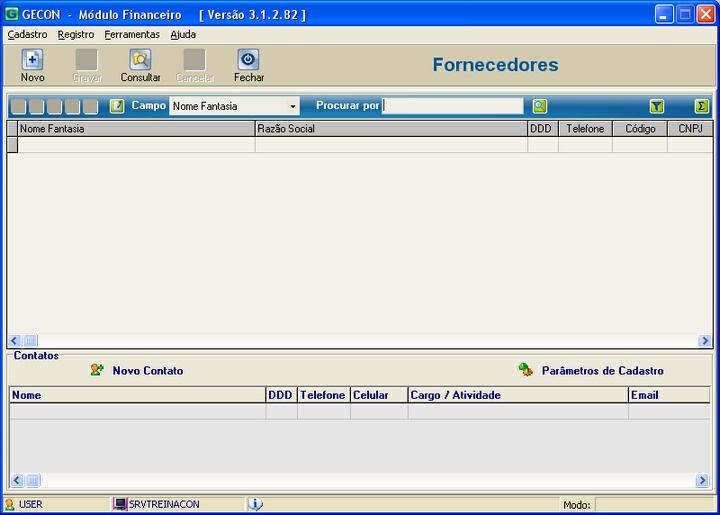Click the Email header in Contatos grid

[x=669, y=395]
